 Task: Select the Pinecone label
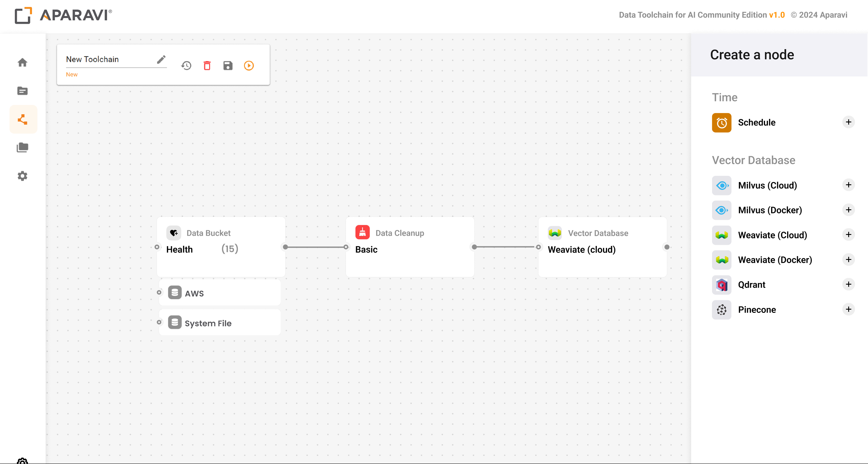757,310
